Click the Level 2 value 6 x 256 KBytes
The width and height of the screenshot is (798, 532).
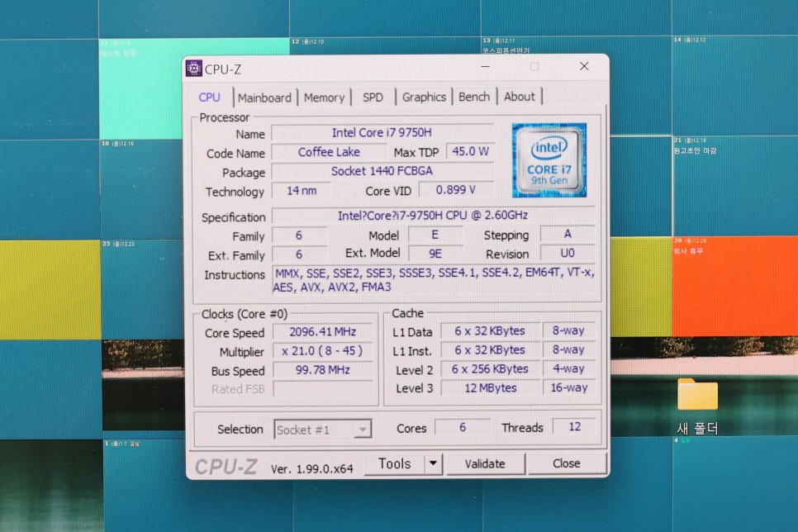490,369
